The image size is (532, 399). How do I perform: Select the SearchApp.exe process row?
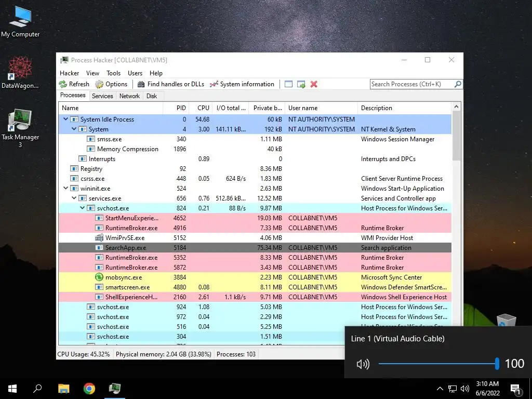coord(255,248)
